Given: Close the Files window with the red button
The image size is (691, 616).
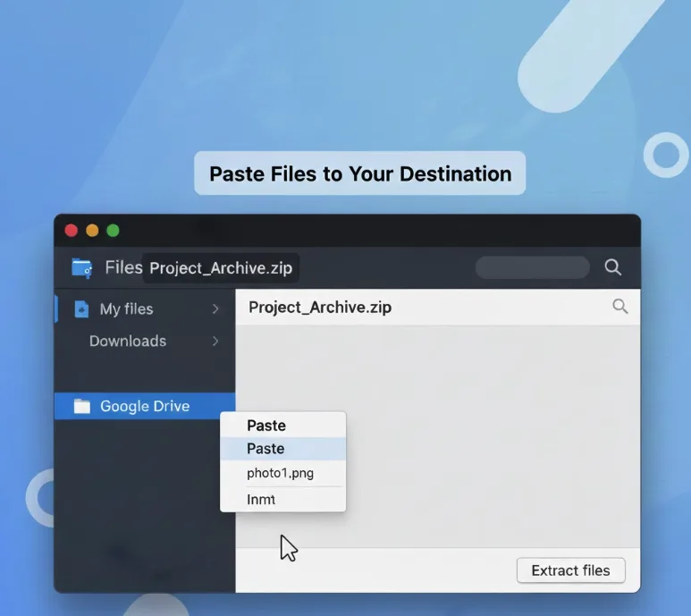Looking at the screenshot, I should [x=72, y=231].
